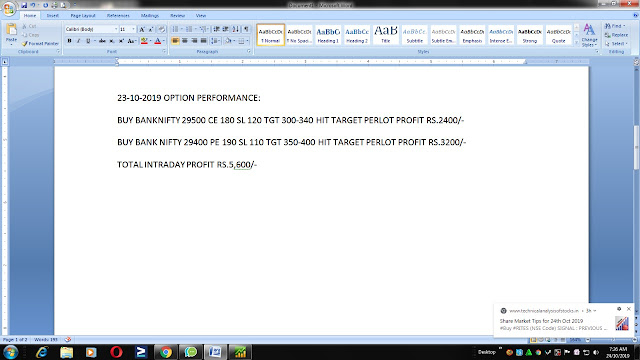The height and width of the screenshot is (360, 640).
Task: Toggle Italic formatting
Action: pyautogui.click(x=78, y=41)
